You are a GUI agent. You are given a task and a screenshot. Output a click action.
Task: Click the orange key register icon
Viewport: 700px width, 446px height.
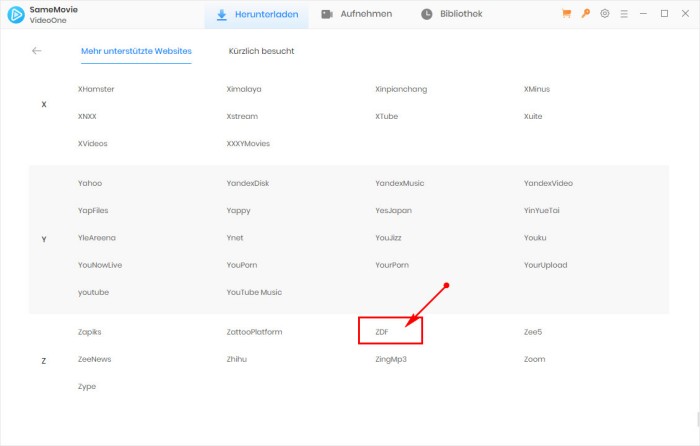tap(586, 14)
